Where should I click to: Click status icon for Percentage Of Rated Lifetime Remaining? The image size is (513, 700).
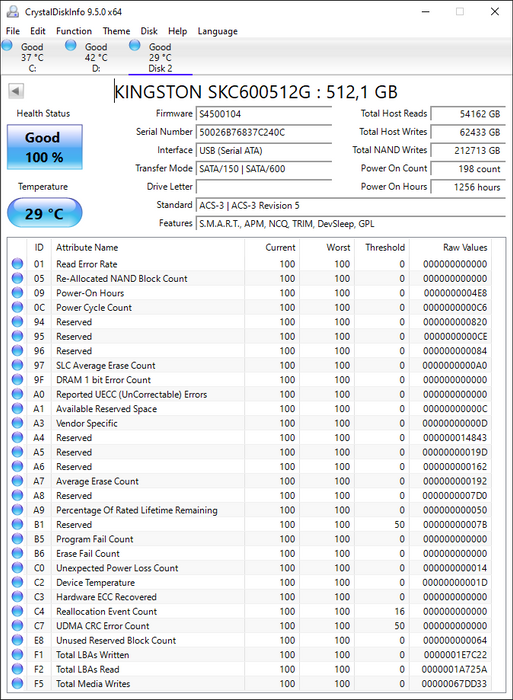point(17,510)
